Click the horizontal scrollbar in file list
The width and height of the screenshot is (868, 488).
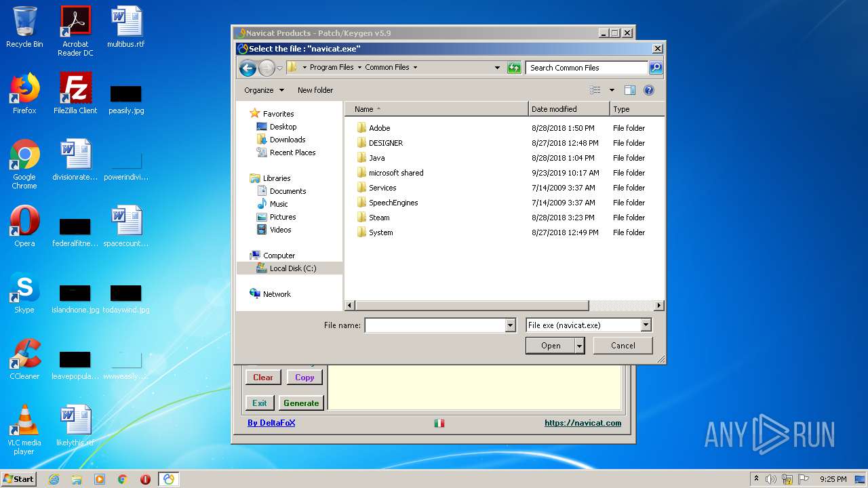point(473,306)
